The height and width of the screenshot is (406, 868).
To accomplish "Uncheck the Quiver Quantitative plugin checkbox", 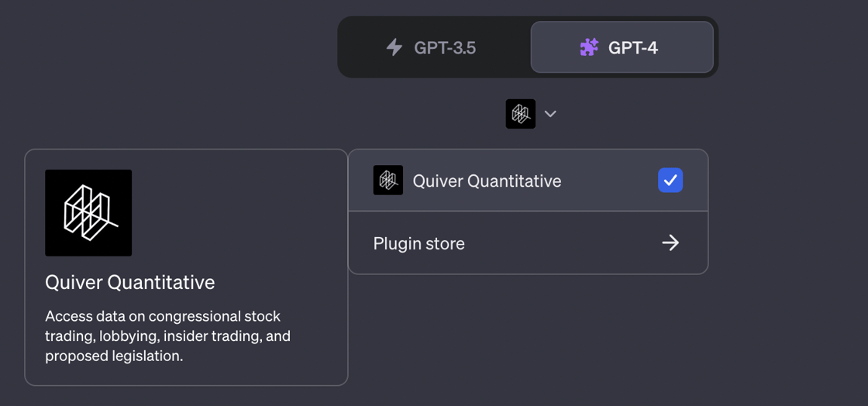I will click(670, 181).
